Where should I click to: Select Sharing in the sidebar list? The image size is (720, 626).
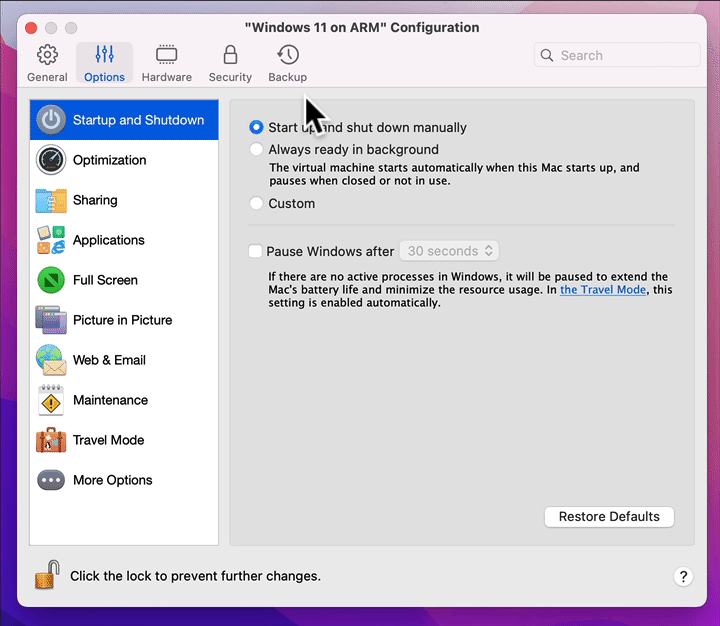click(x=124, y=200)
